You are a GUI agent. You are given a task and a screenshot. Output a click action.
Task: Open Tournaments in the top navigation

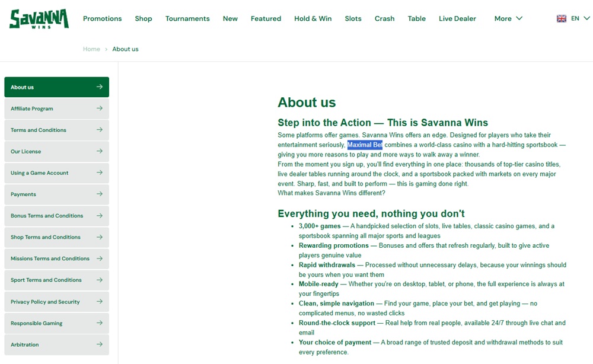pyautogui.click(x=187, y=18)
